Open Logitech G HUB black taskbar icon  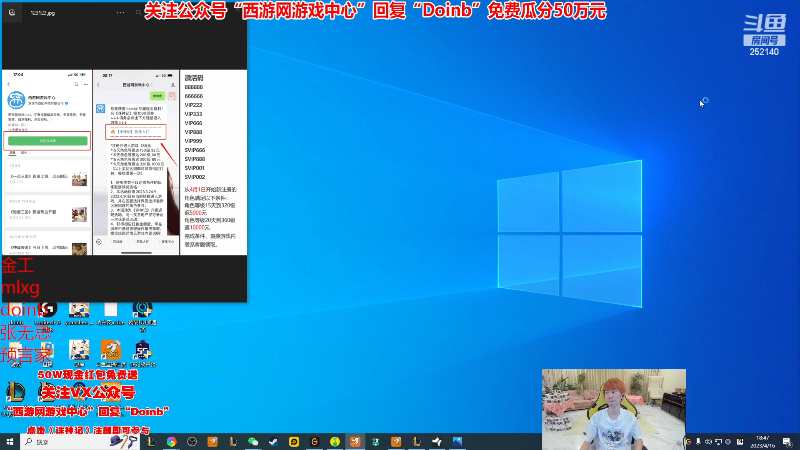314,442
